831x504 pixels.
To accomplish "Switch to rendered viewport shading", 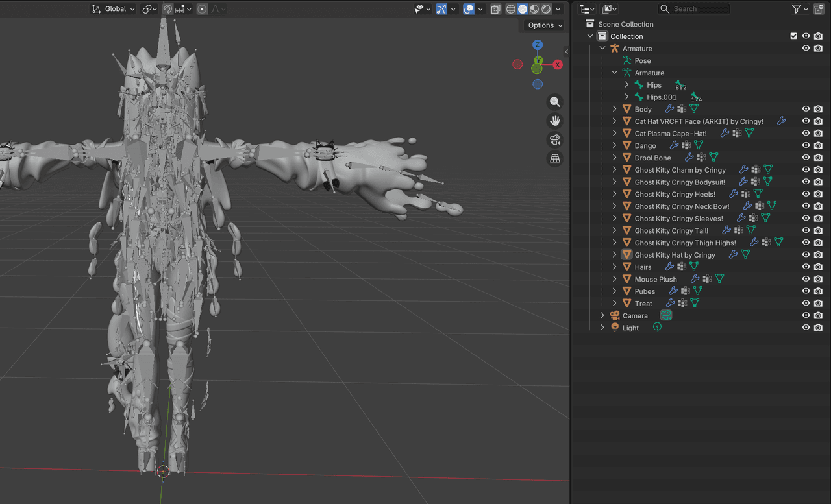I will [x=546, y=9].
